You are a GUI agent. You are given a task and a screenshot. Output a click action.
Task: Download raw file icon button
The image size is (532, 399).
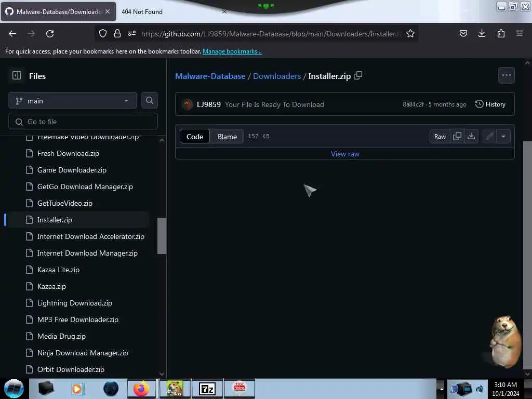[x=471, y=137]
